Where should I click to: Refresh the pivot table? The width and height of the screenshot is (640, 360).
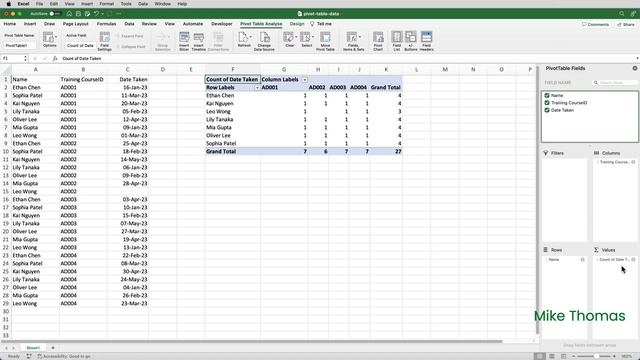click(x=244, y=40)
